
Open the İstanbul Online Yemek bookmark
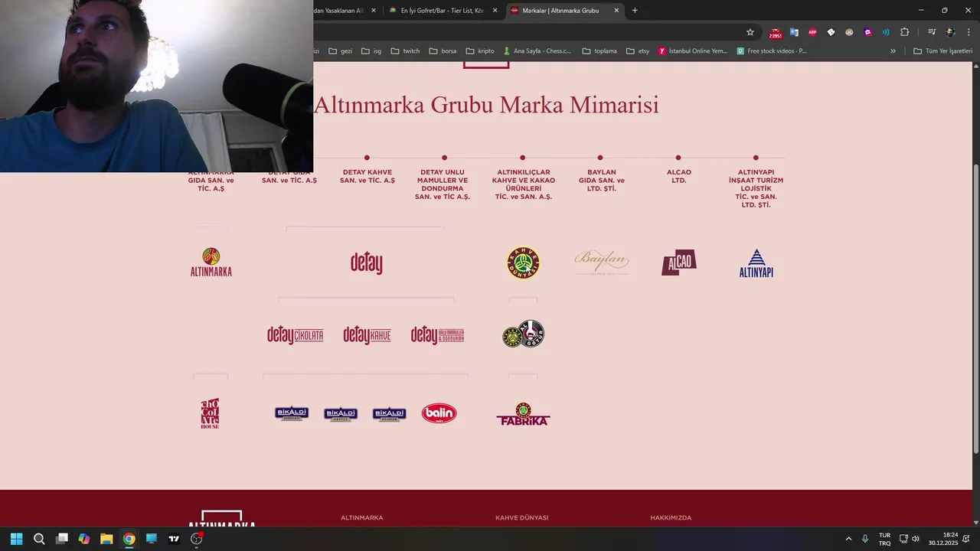click(x=693, y=51)
